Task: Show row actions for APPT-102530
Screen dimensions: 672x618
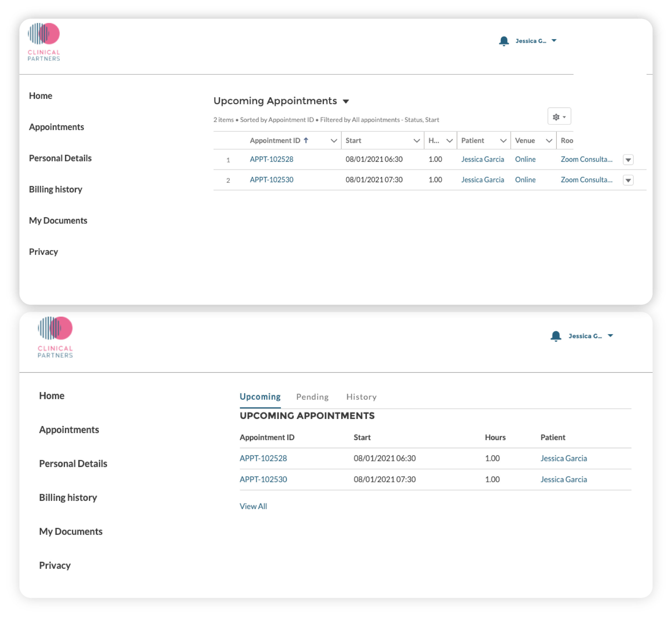Action: click(x=628, y=180)
